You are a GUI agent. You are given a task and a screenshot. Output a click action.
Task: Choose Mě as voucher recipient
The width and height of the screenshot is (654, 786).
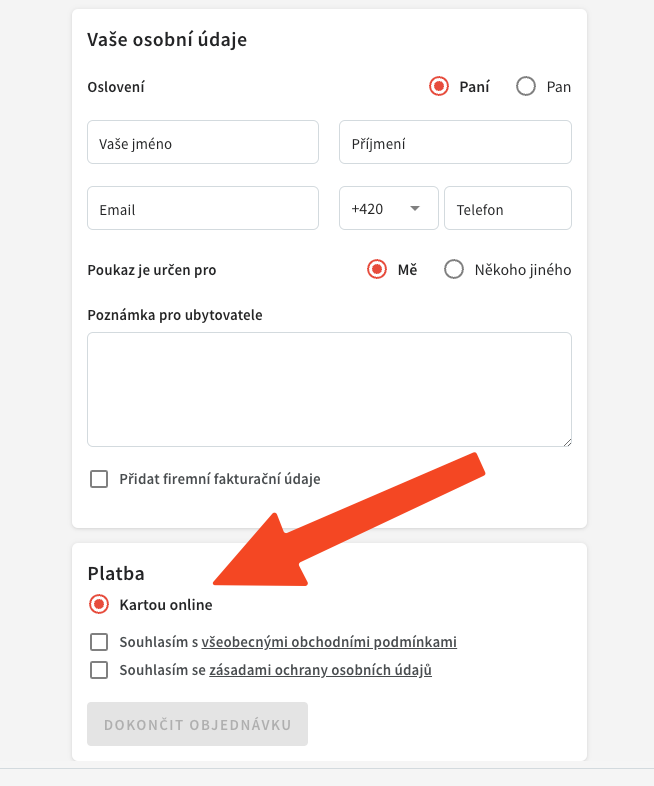[377, 269]
